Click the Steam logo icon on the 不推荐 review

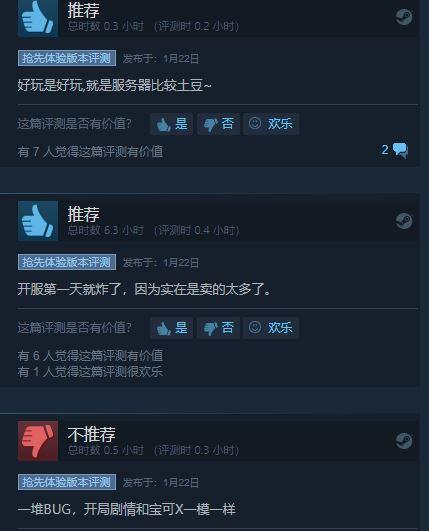(404, 441)
